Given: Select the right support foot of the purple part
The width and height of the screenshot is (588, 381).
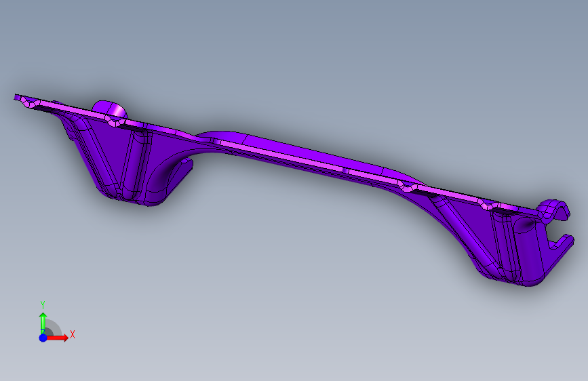Looking at the screenshot, I should tap(503, 240).
